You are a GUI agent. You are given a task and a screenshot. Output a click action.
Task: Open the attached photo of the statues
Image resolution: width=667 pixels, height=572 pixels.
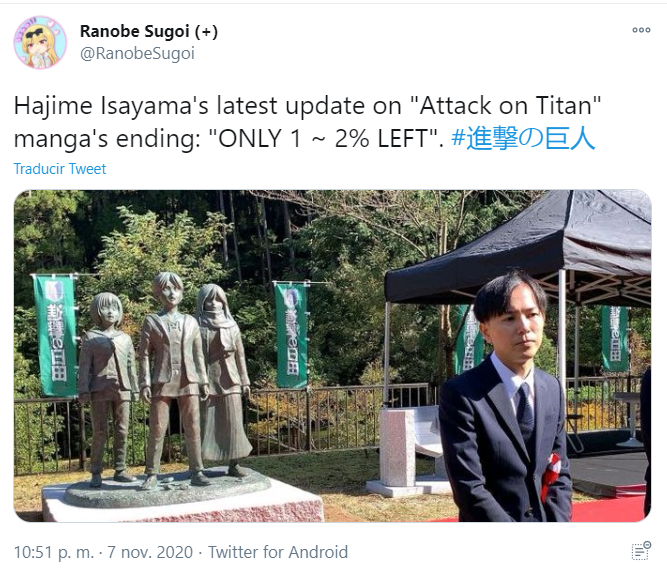(333, 356)
